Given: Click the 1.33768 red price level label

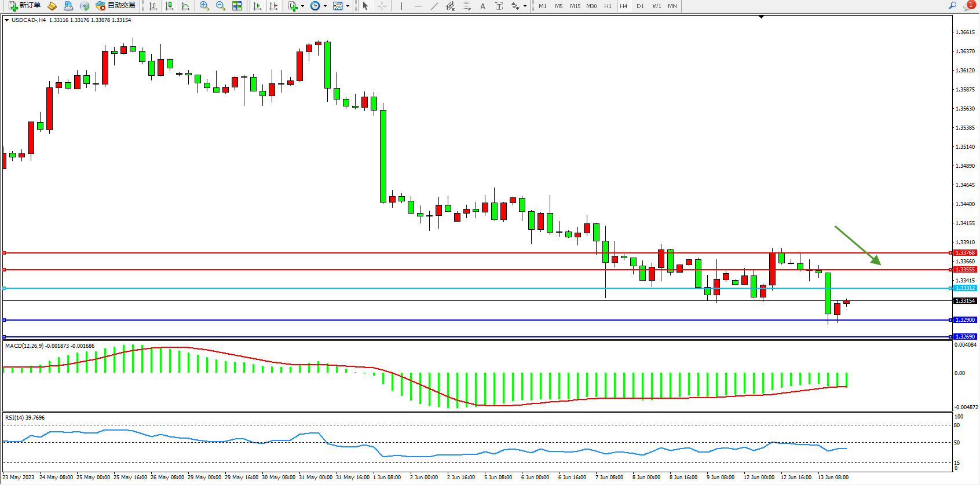Looking at the screenshot, I should 965,253.
